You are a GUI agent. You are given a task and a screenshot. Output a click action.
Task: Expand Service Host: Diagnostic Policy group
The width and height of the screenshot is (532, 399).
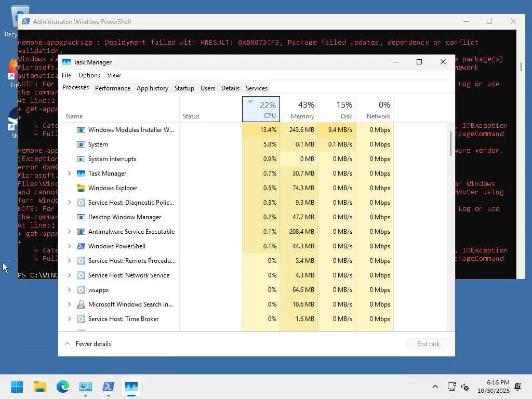click(x=69, y=203)
